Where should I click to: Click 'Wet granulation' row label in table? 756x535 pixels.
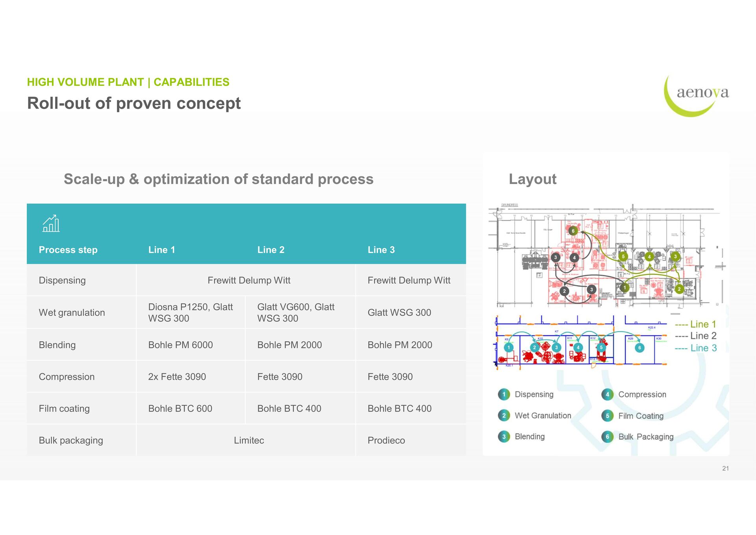72,313
